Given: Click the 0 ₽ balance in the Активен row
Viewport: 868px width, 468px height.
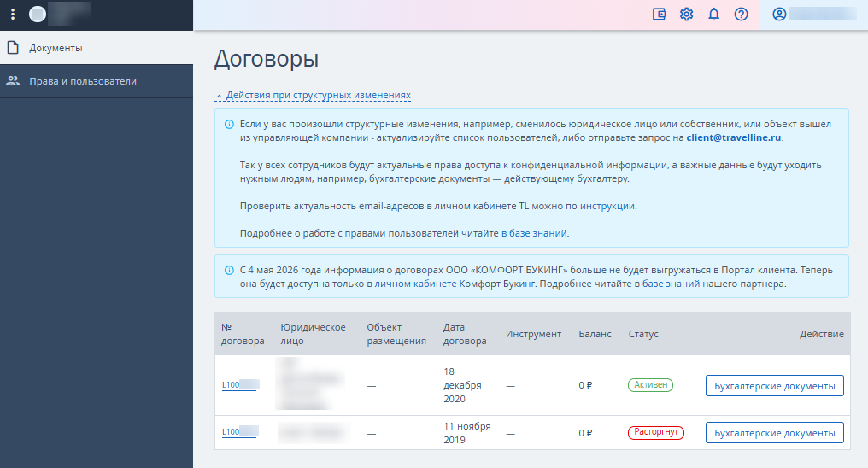Looking at the screenshot, I should [x=585, y=385].
